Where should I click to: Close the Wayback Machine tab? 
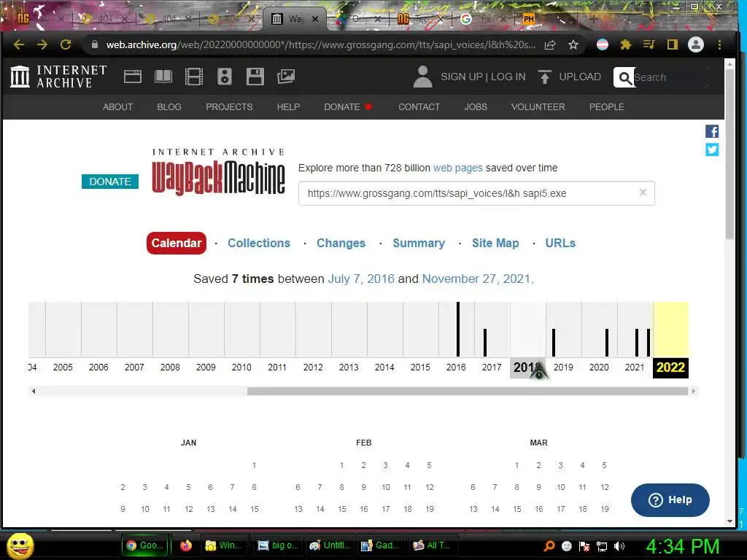(x=315, y=19)
